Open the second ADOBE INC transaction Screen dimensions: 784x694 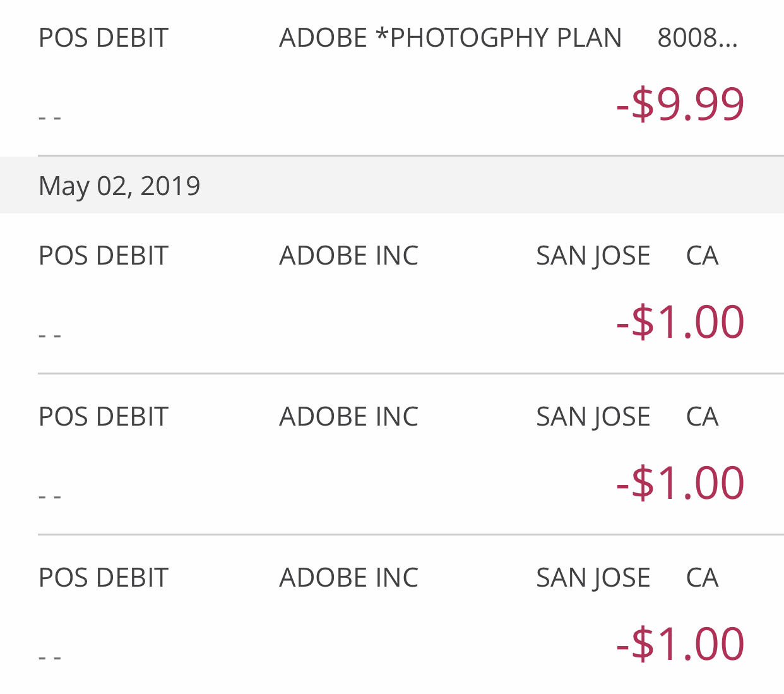point(348,417)
